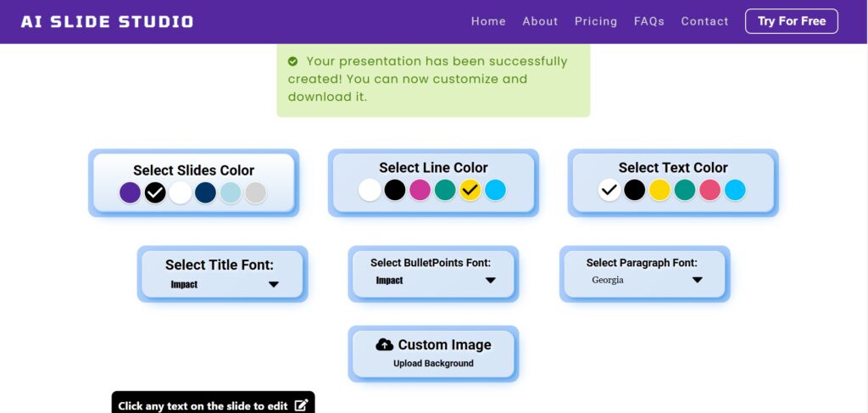The image size is (868, 413).
Task: Click the Try For Free button
Action: (791, 21)
